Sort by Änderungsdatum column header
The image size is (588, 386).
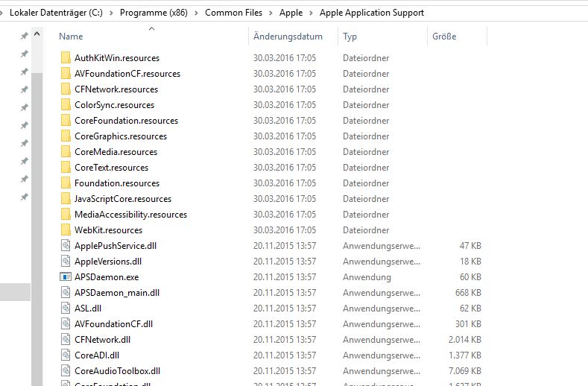click(x=288, y=37)
